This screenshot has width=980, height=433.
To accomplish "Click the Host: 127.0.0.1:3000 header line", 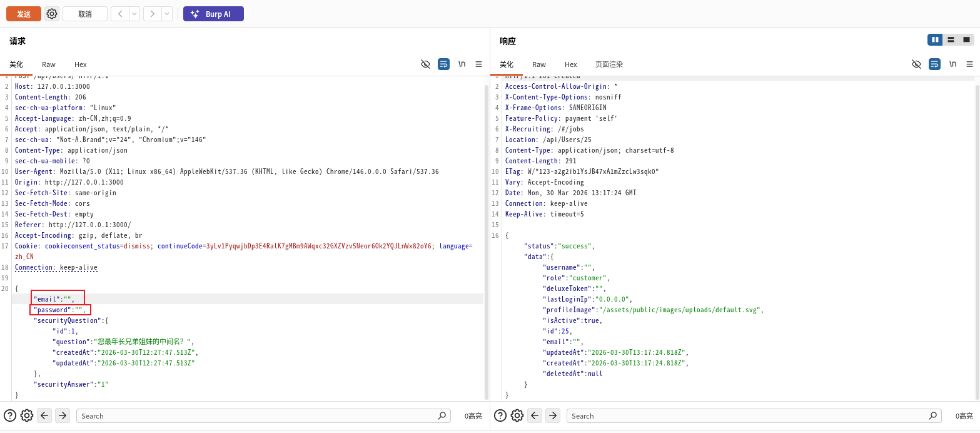I will pyautogui.click(x=53, y=86).
